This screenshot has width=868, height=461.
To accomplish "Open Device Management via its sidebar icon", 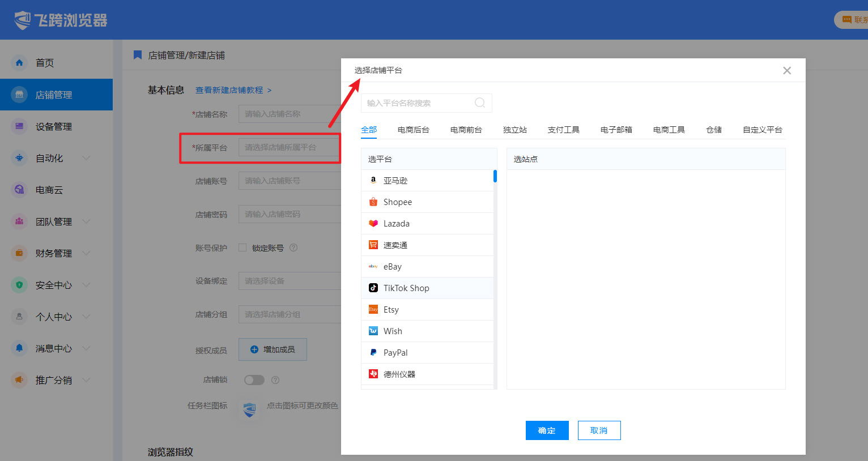I will pos(19,126).
